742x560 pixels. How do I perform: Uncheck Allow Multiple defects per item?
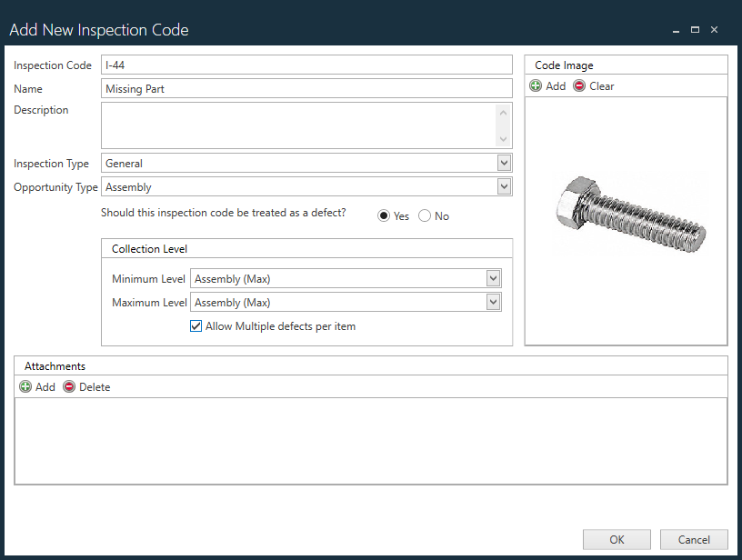pos(196,325)
